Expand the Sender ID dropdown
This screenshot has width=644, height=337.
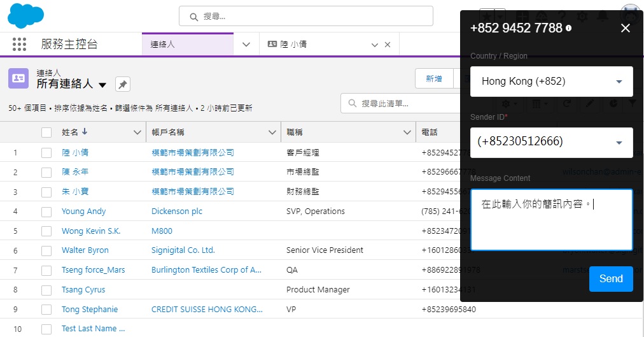(551, 142)
